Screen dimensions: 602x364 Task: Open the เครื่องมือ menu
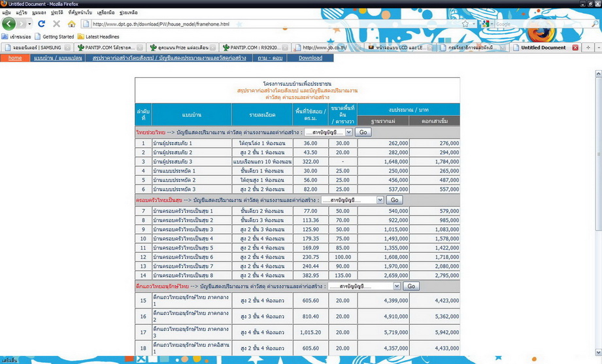pyautogui.click(x=106, y=12)
